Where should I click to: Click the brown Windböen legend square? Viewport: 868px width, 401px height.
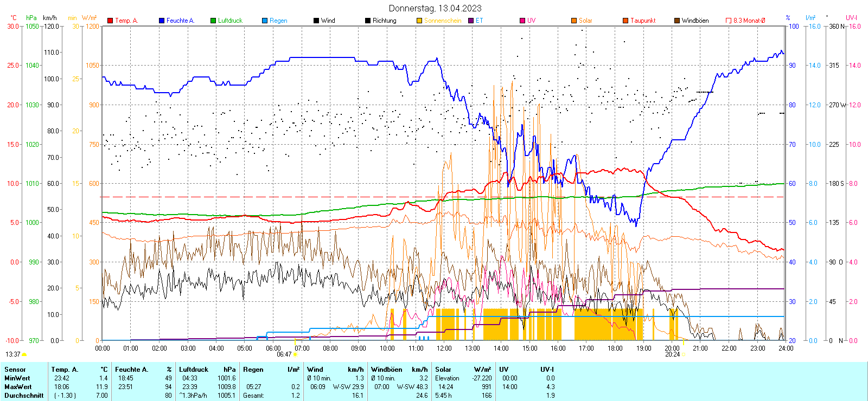tap(677, 21)
